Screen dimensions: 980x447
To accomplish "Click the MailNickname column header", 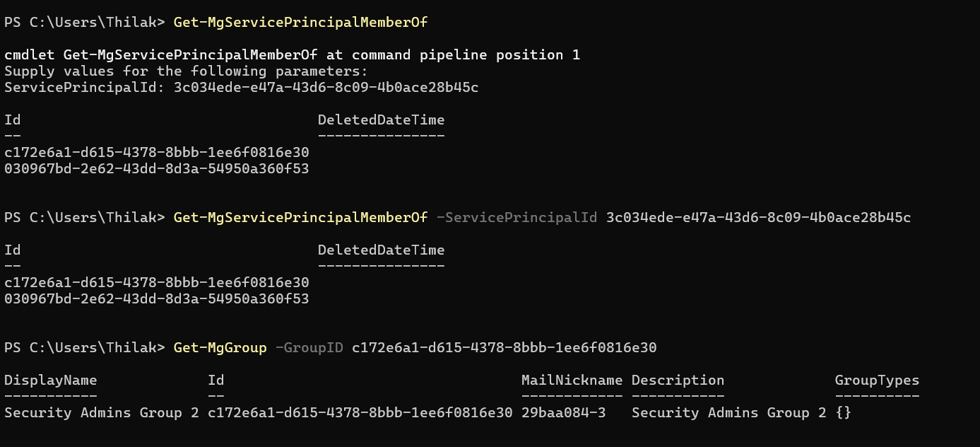I will point(572,381).
